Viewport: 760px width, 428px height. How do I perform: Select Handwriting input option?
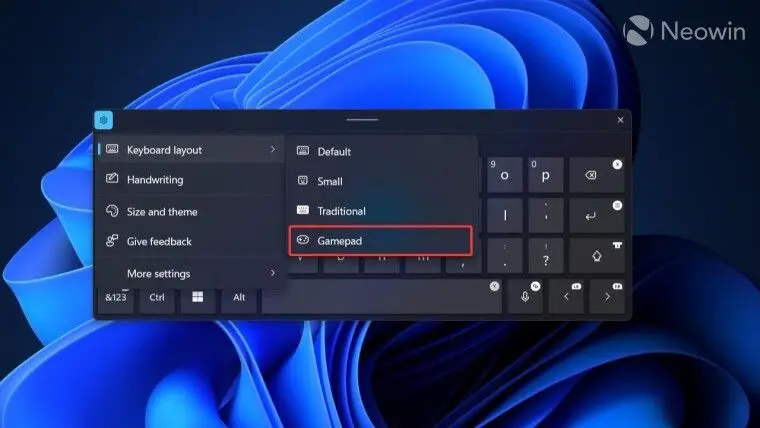(190, 179)
